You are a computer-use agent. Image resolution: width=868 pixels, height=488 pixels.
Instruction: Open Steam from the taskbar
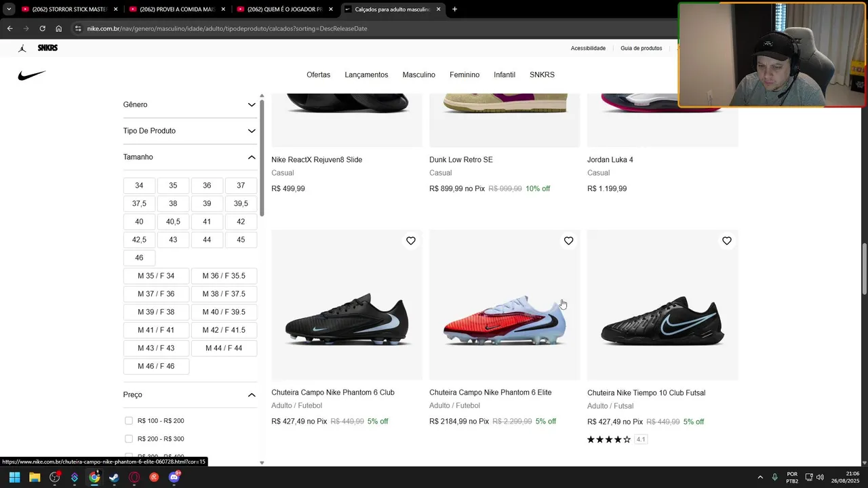pos(114,477)
